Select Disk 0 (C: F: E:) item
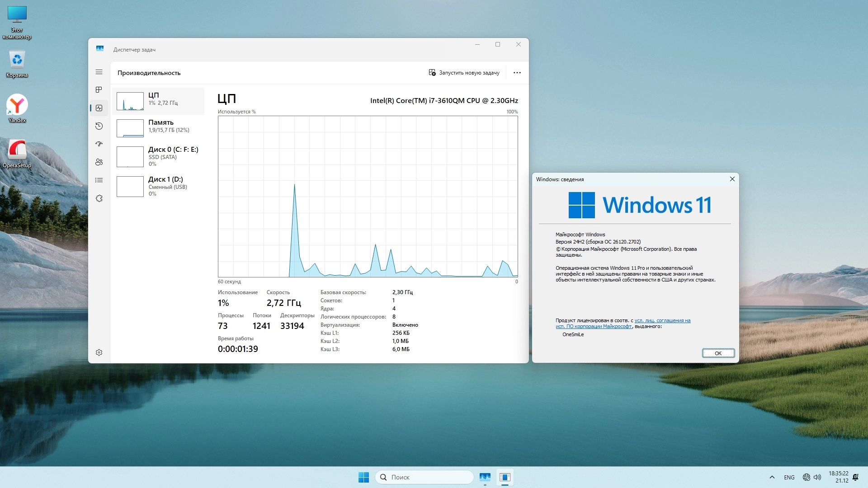This screenshot has height=488, width=868. (158, 156)
